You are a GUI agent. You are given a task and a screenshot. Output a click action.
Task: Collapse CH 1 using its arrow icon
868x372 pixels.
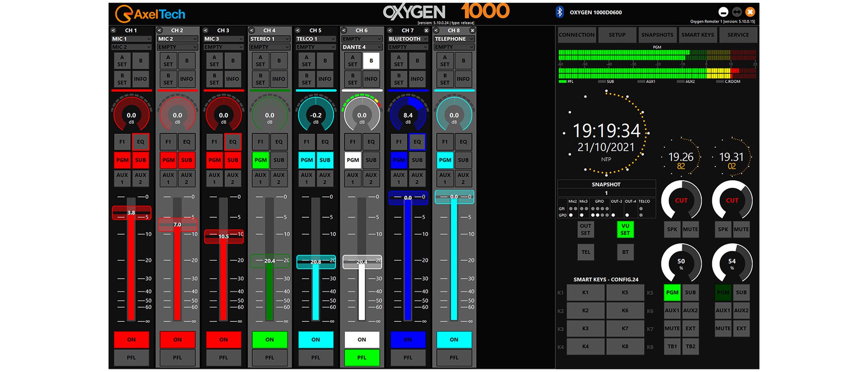[x=113, y=30]
